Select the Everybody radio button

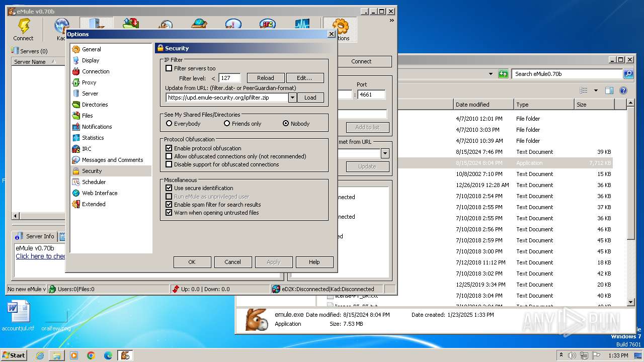(x=169, y=123)
